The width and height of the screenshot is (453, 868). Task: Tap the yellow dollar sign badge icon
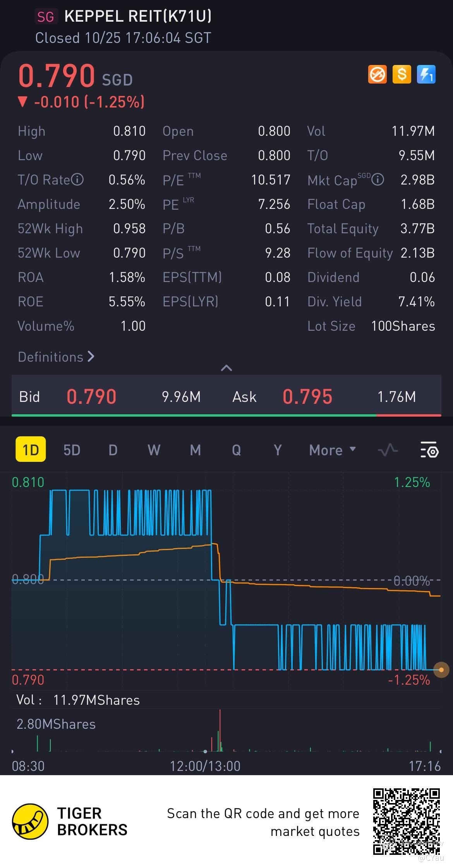coord(402,74)
